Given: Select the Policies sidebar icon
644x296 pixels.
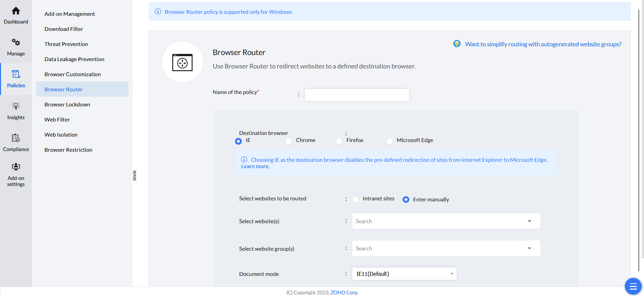Looking at the screenshot, I should point(16,74).
